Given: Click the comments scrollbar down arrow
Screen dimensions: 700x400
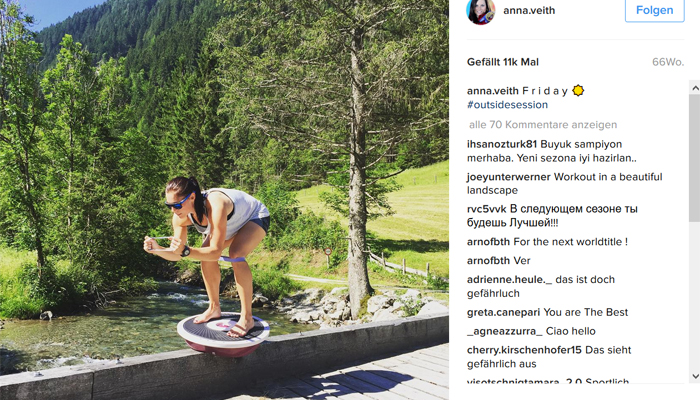Looking at the screenshot, I should click(x=695, y=376).
